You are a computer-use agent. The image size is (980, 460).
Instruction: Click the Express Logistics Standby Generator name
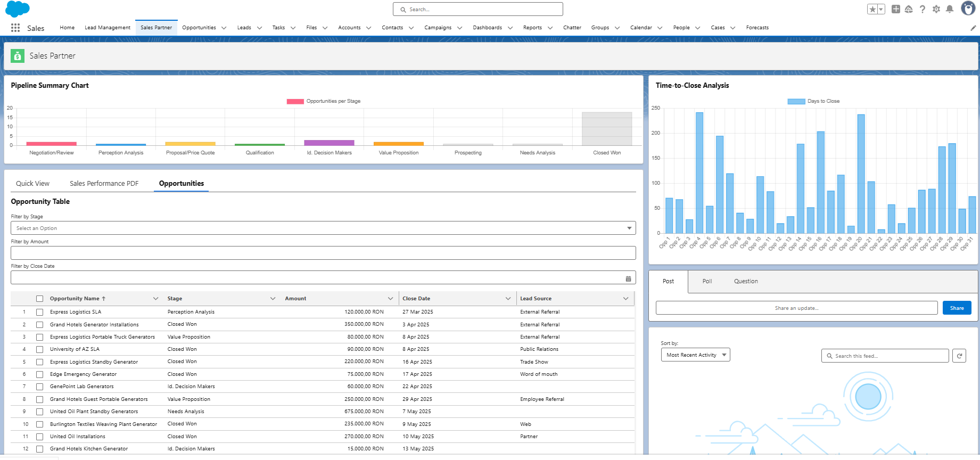tap(94, 362)
